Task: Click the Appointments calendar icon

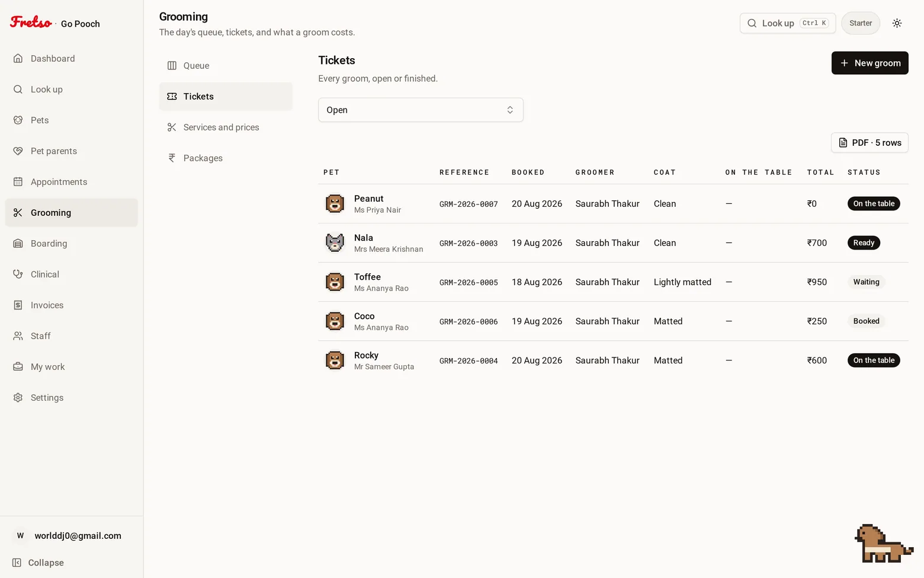Action: pyautogui.click(x=18, y=181)
